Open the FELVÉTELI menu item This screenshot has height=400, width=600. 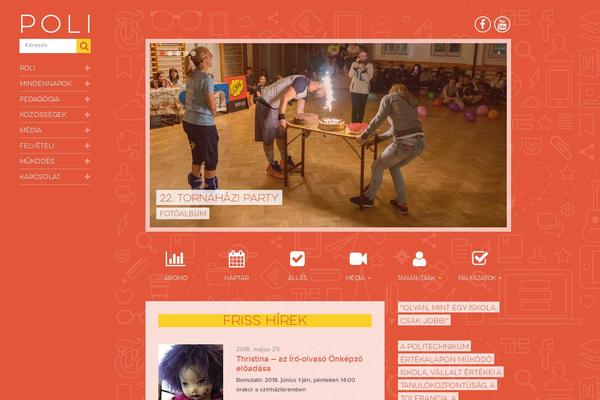(x=37, y=146)
